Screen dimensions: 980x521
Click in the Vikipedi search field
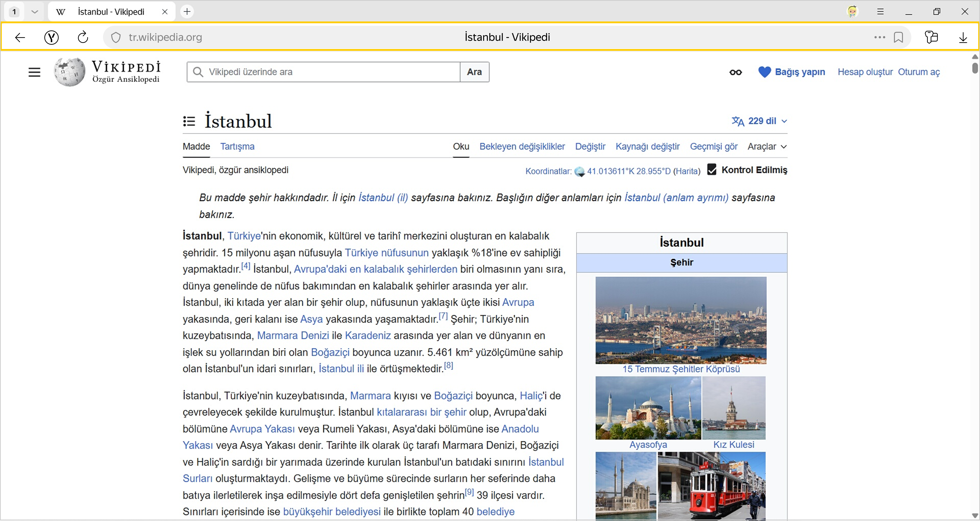pyautogui.click(x=323, y=72)
